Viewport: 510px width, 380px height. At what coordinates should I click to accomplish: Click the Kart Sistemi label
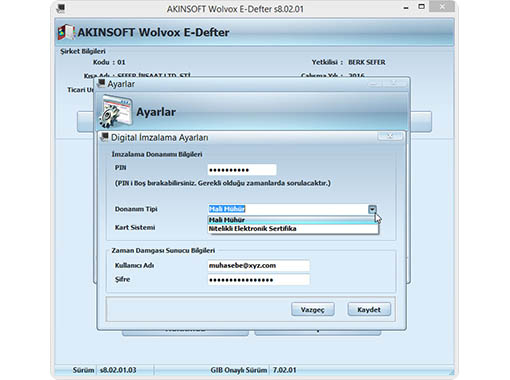point(135,227)
